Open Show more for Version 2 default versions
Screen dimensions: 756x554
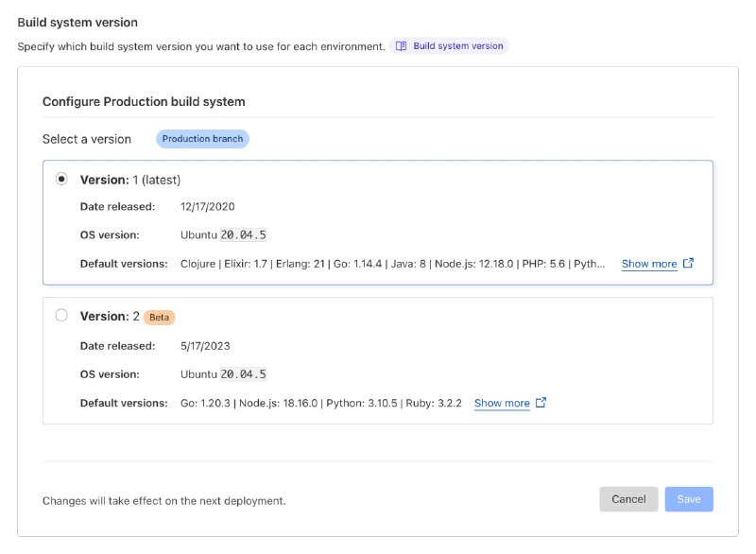(502, 403)
